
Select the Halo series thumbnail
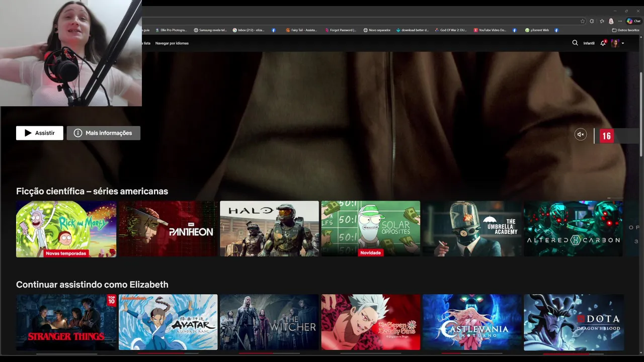[269, 229]
